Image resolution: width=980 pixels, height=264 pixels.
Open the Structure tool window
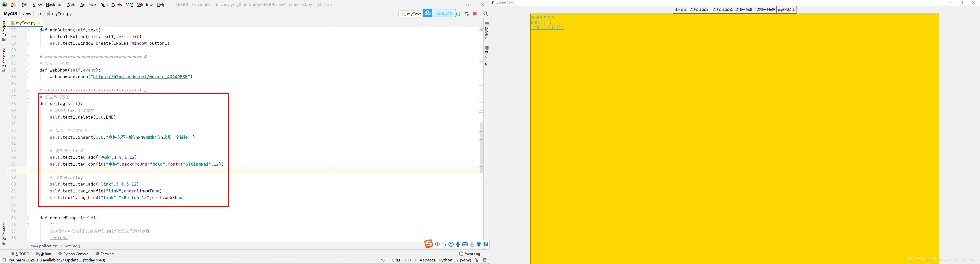coord(4,60)
